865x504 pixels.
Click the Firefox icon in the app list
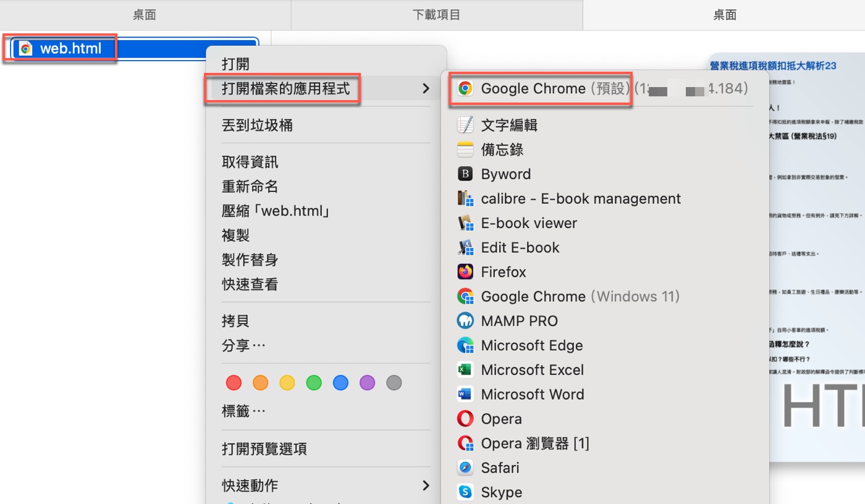(465, 272)
